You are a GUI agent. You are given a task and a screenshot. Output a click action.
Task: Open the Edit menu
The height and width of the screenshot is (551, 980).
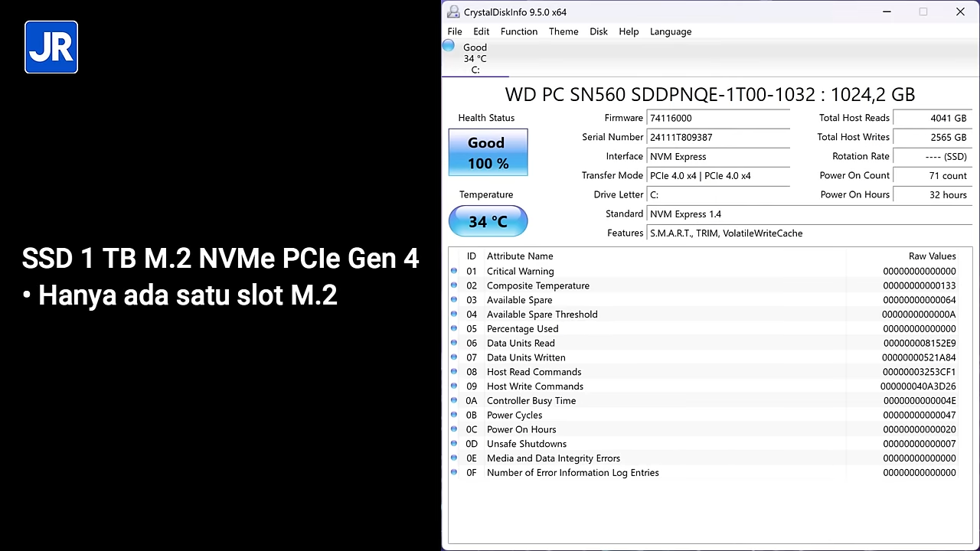point(482,31)
